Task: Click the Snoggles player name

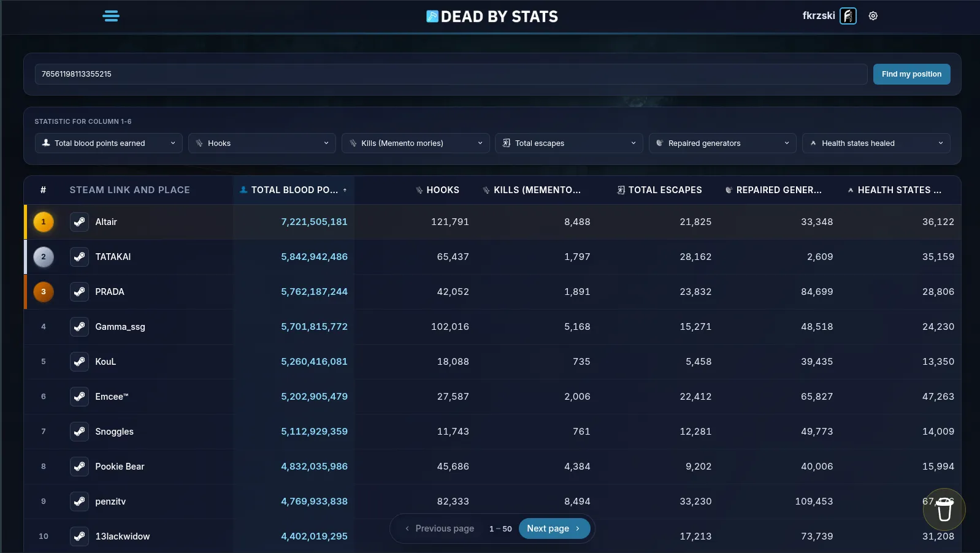Action: [x=114, y=432]
